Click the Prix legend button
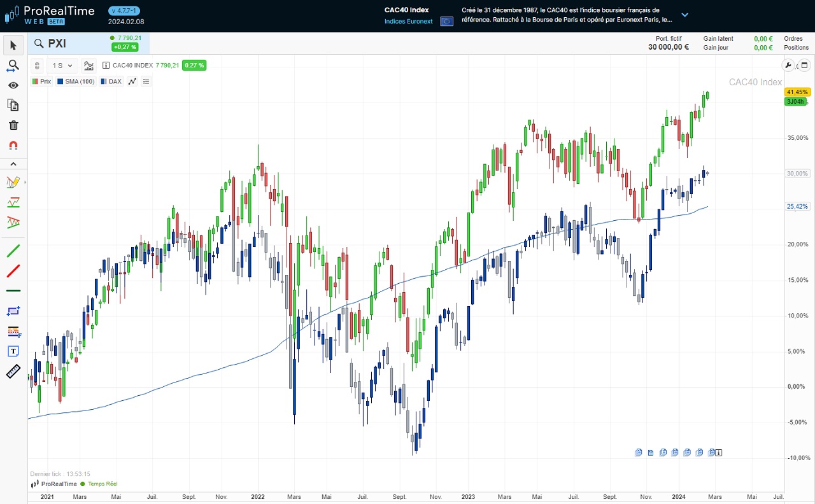815x504 pixels. point(41,81)
